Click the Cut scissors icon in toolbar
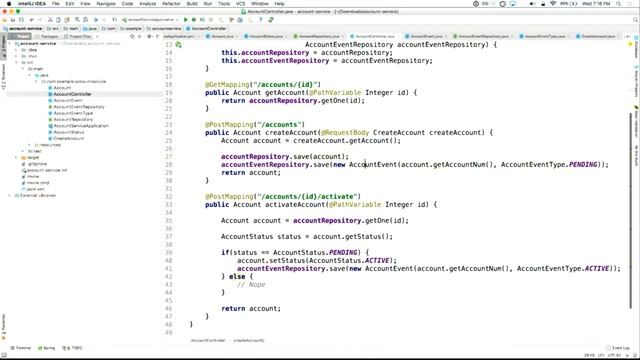640x360 pixels. [x=50, y=20]
